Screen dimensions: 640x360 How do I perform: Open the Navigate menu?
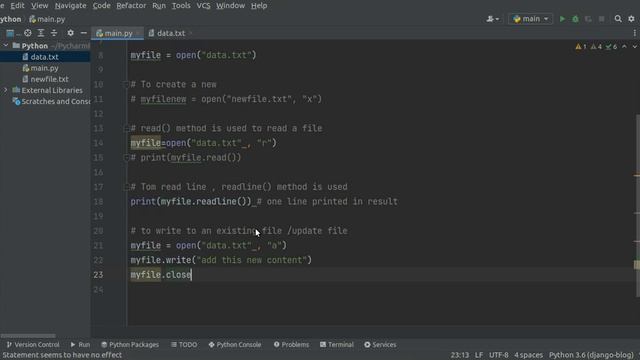click(x=71, y=6)
